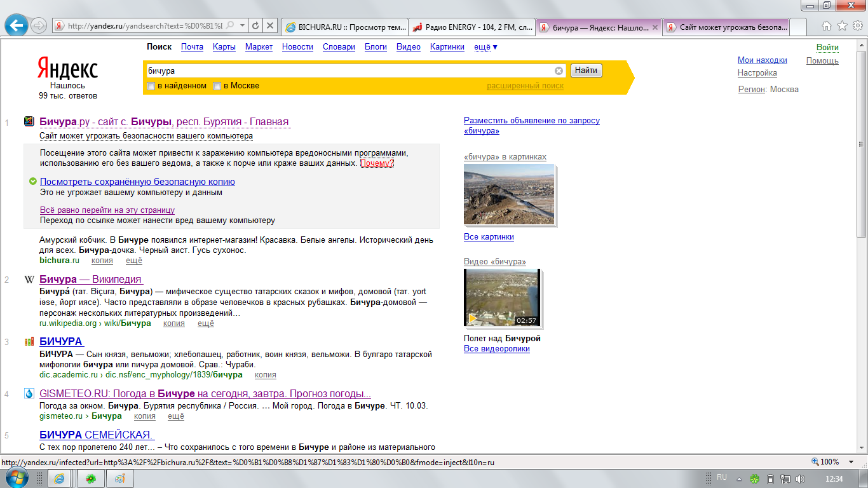Click Разместить объявление по запросу link

[x=532, y=125]
